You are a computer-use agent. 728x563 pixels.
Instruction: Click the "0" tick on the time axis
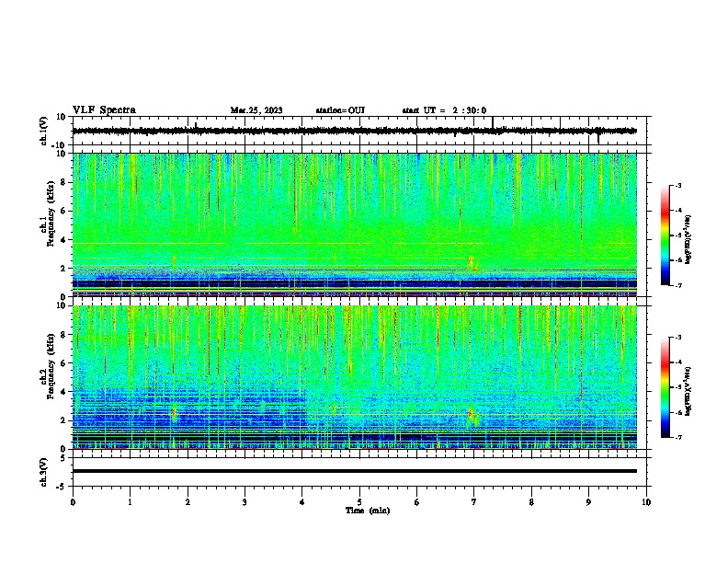point(73,502)
